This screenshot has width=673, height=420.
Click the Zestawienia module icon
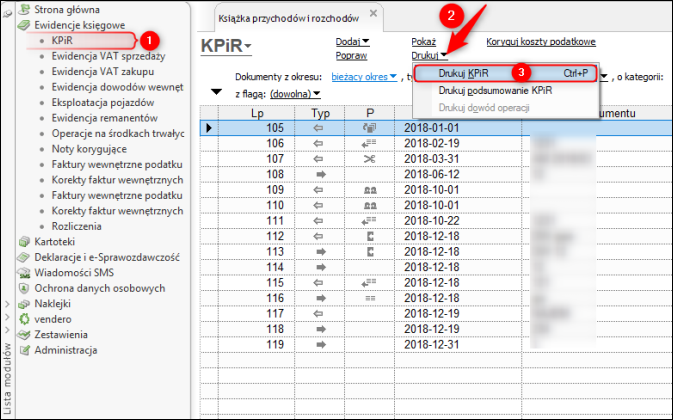(24, 335)
